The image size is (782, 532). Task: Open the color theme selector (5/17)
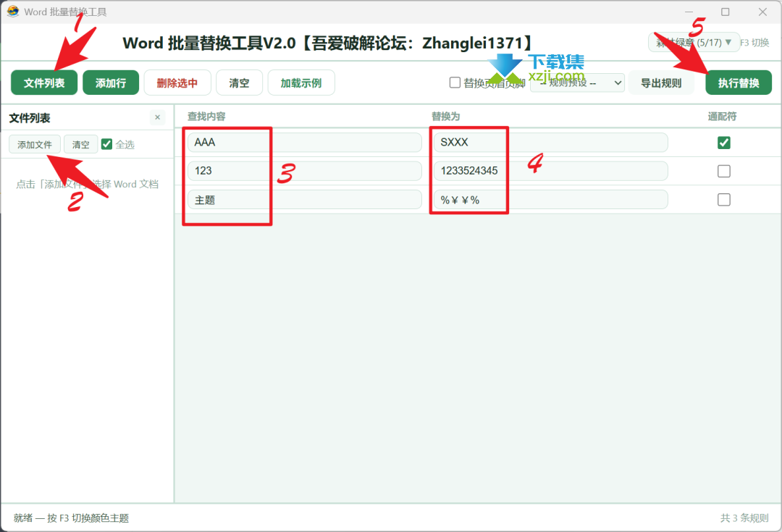coord(694,43)
